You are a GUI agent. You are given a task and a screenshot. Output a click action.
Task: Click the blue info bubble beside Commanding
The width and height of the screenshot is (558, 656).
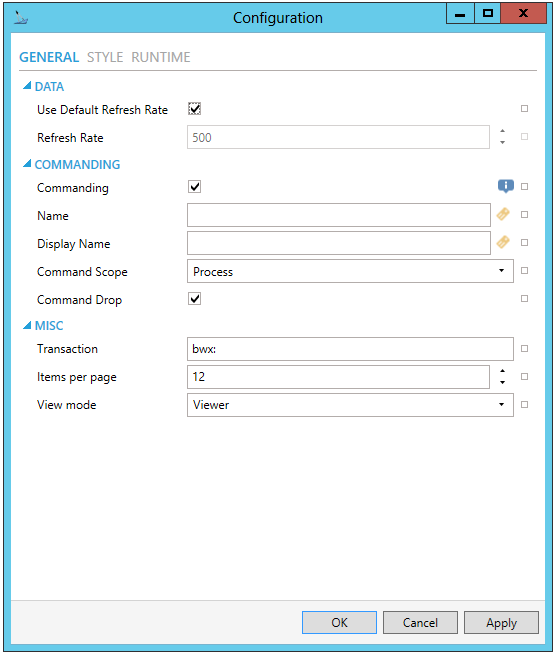506,186
